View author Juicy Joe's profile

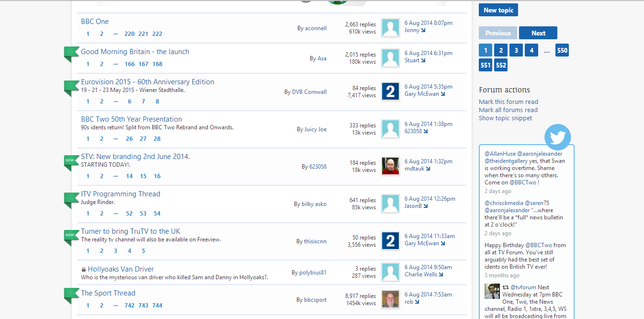(x=316, y=129)
